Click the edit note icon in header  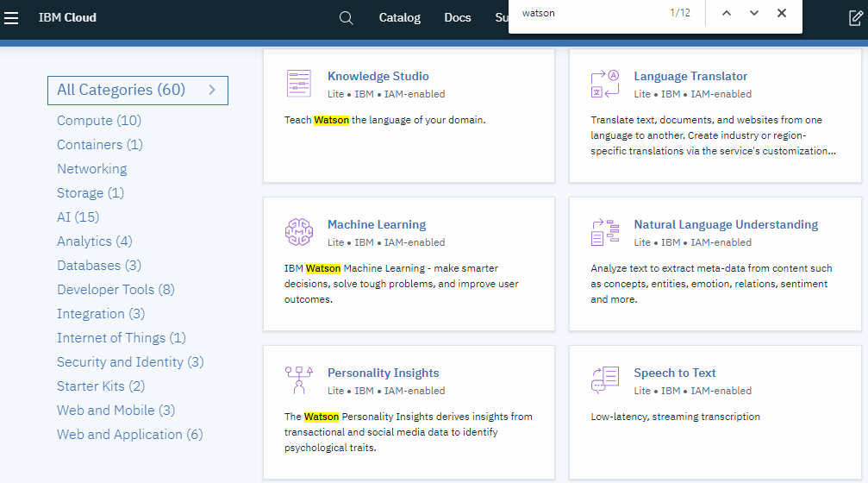point(856,18)
